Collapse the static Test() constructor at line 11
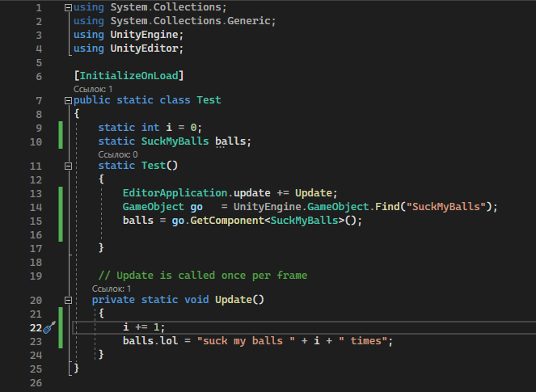536x392 pixels. pos(69,166)
